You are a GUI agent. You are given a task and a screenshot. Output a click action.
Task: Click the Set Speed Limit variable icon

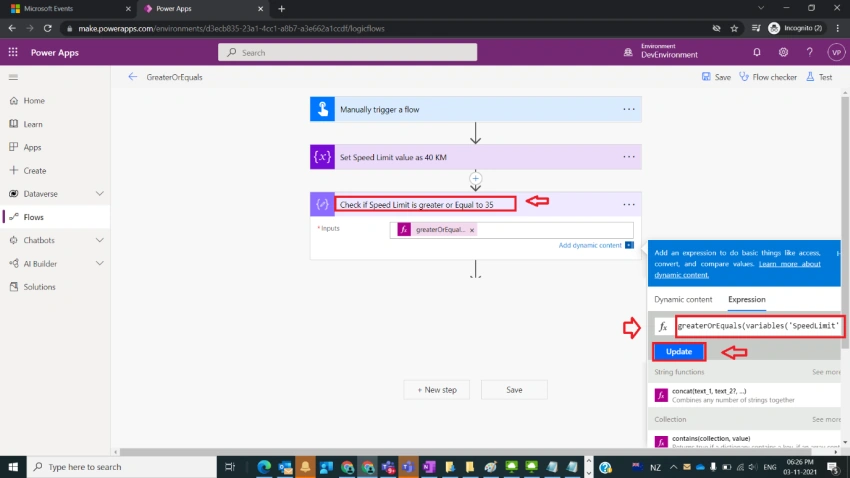pyautogui.click(x=323, y=157)
